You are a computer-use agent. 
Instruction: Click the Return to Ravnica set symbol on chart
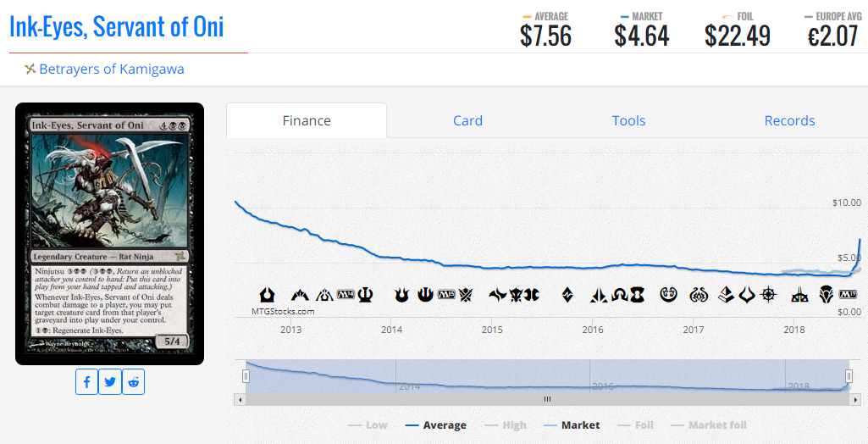point(268,295)
